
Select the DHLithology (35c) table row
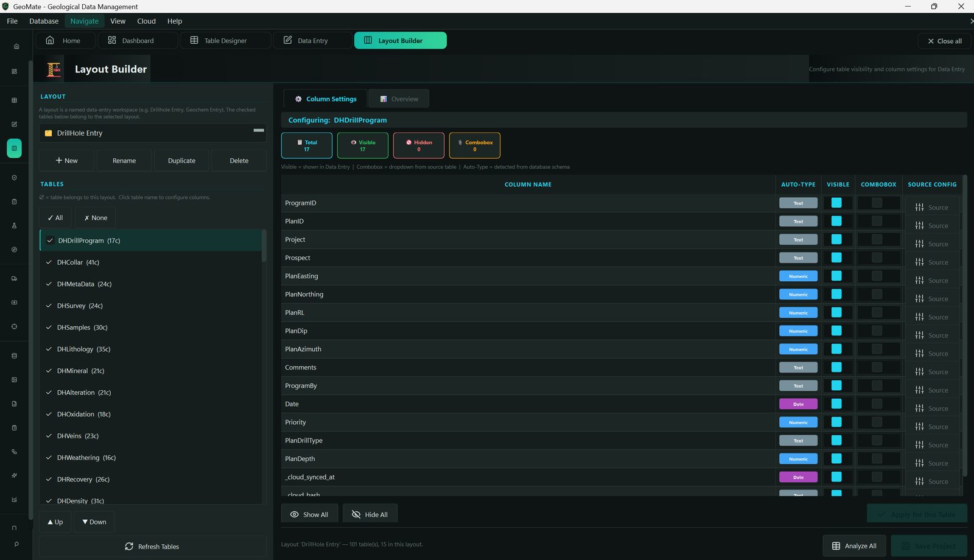click(x=150, y=349)
